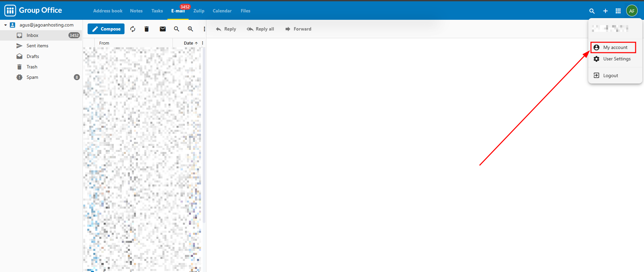Viewport: 644px width, 272px height.
Task: Open the Spam folder
Action: (32, 77)
